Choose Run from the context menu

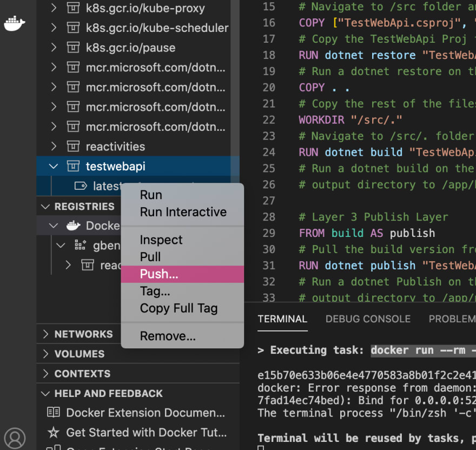point(182,195)
